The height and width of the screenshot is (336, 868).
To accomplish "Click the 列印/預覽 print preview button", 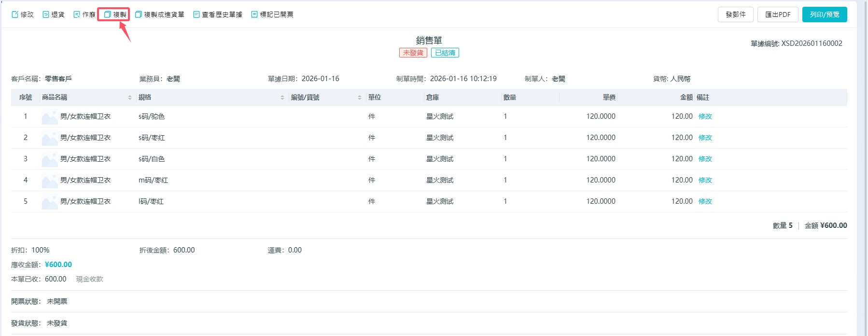I will (824, 14).
